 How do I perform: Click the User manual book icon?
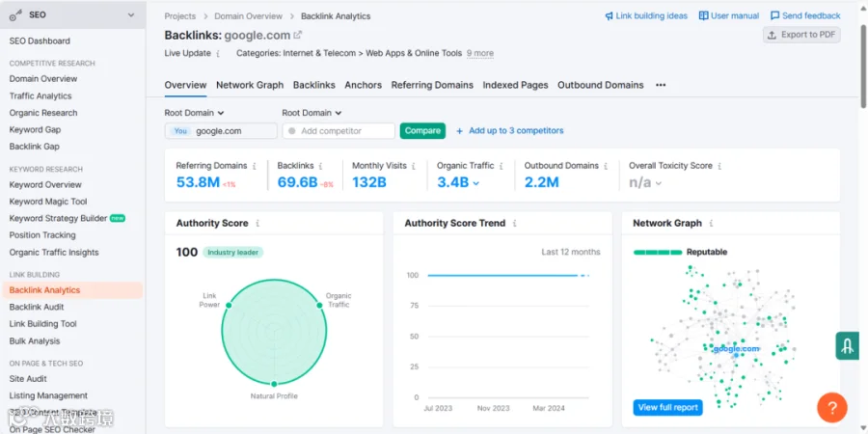pyautogui.click(x=704, y=16)
